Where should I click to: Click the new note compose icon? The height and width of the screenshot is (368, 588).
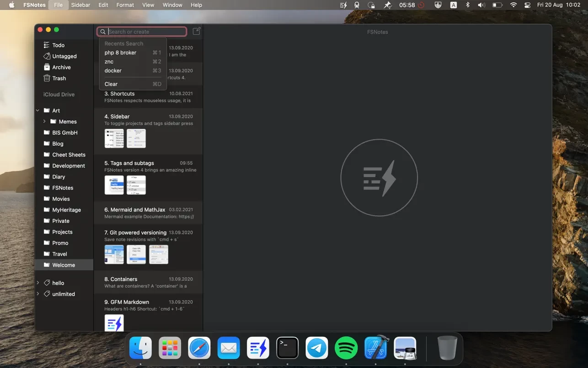[196, 31]
